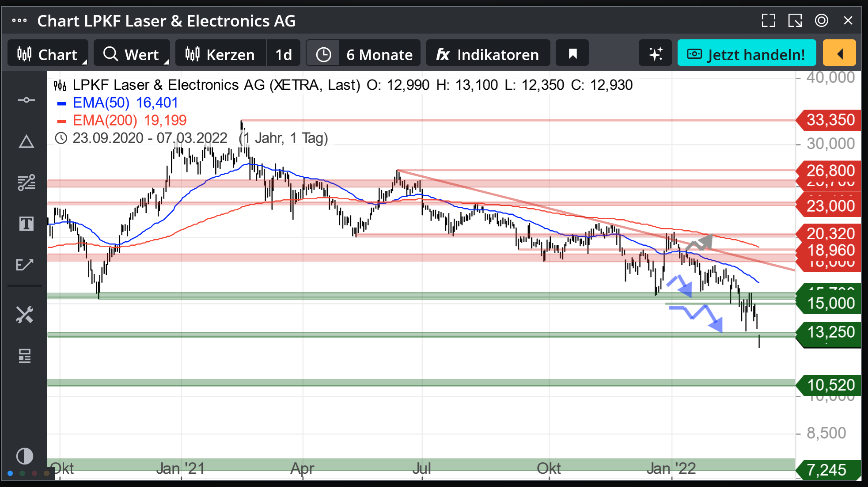Select the triangle shape tool

(26, 142)
